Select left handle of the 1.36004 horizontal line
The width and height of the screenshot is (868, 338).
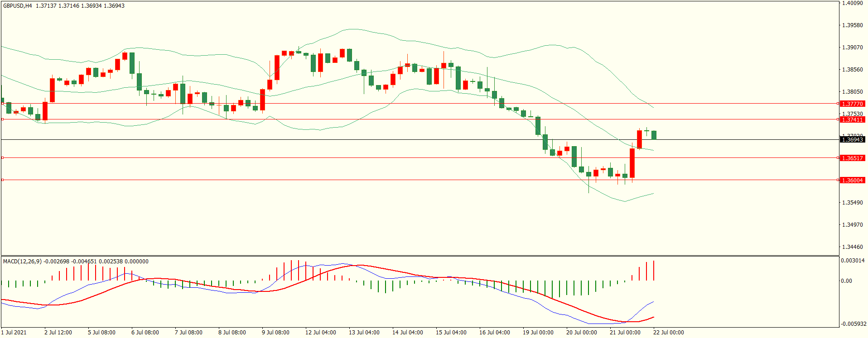pos(2,180)
